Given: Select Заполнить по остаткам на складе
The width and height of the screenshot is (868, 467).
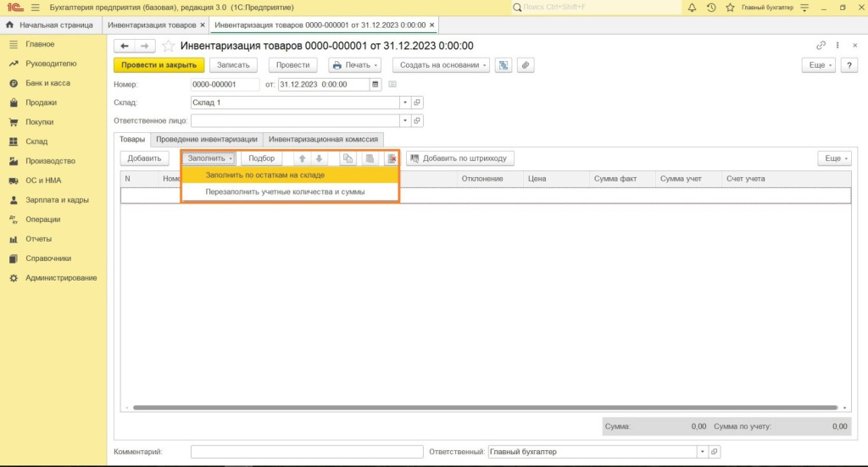Looking at the screenshot, I should point(290,175).
